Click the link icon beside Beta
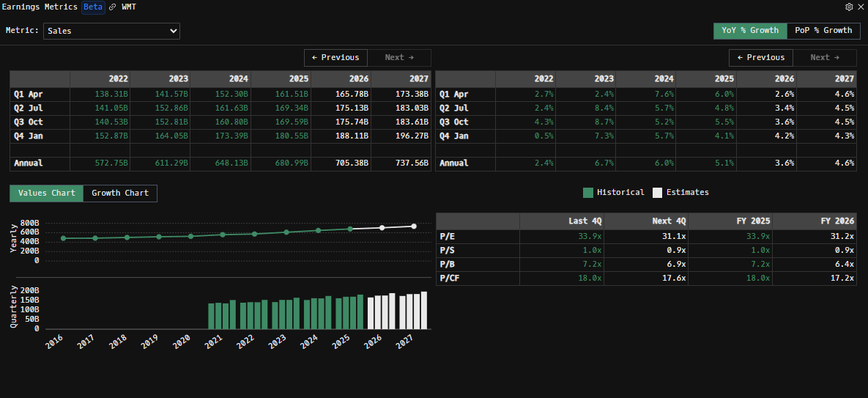Viewport: 868px width, 398px height. [x=112, y=7]
